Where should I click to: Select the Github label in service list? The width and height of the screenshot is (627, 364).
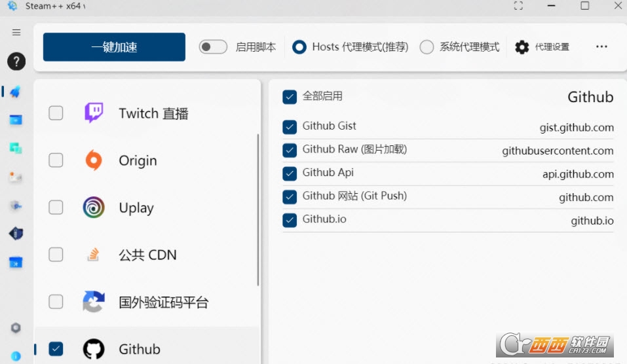(x=140, y=349)
